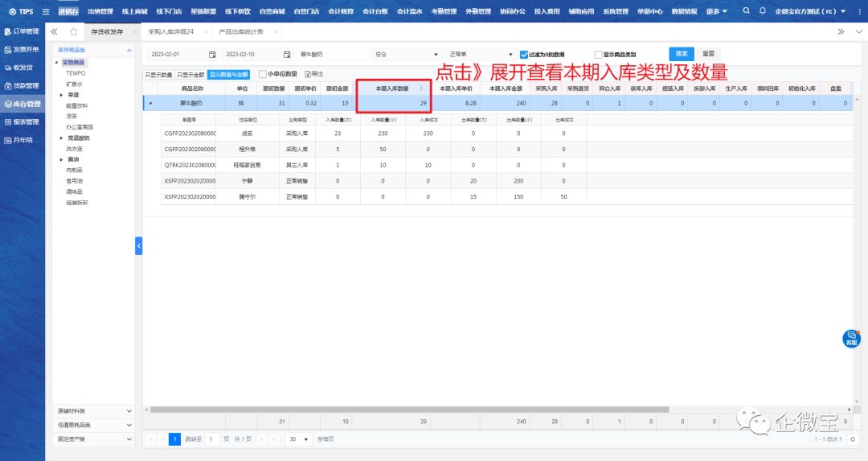
Task: Open calendar picker for end date 2023-02-10
Action: (x=287, y=54)
